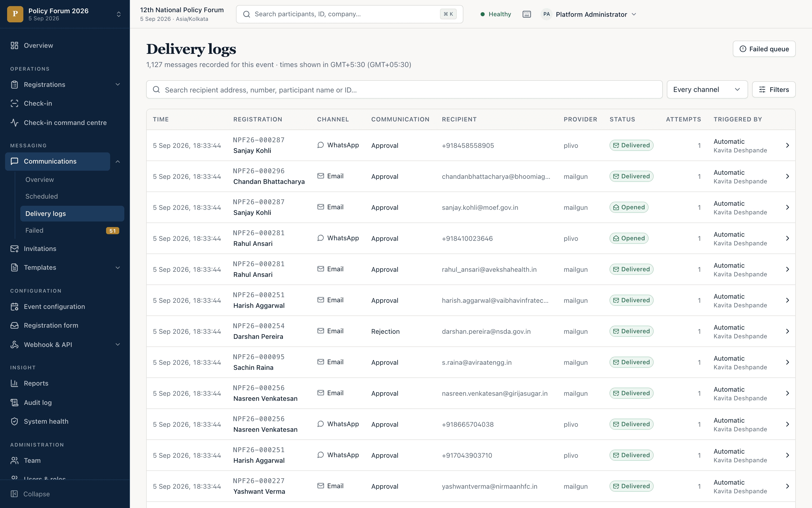Click the Communications sidebar link
The width and height of the screenshot is (812, 508).
click(57, 161)
